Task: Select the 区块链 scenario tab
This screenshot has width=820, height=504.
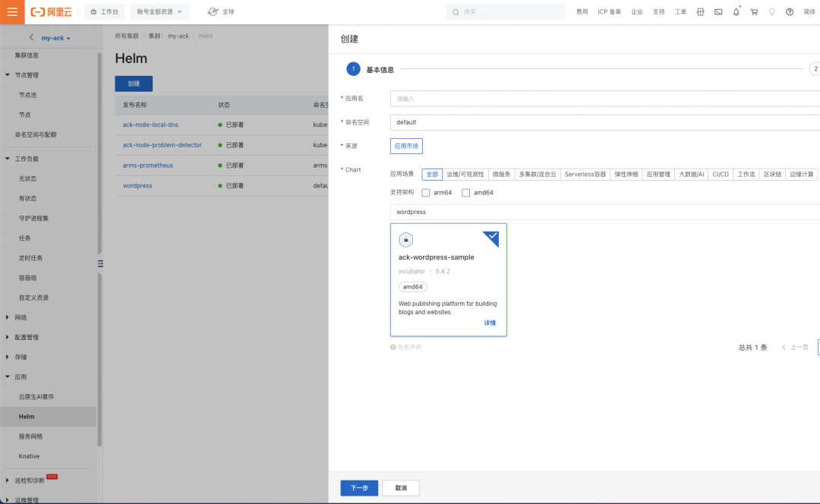Action: [772, 174]
